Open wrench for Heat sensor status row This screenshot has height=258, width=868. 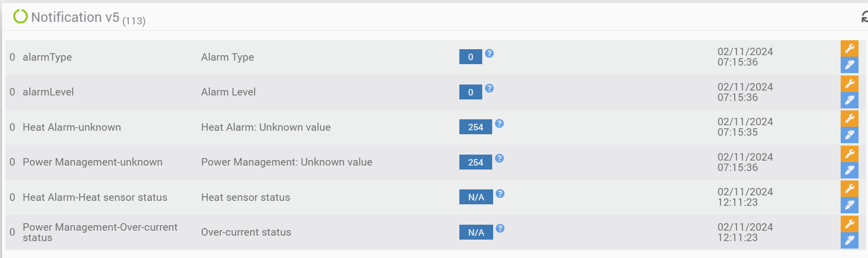tap(850, 188)
